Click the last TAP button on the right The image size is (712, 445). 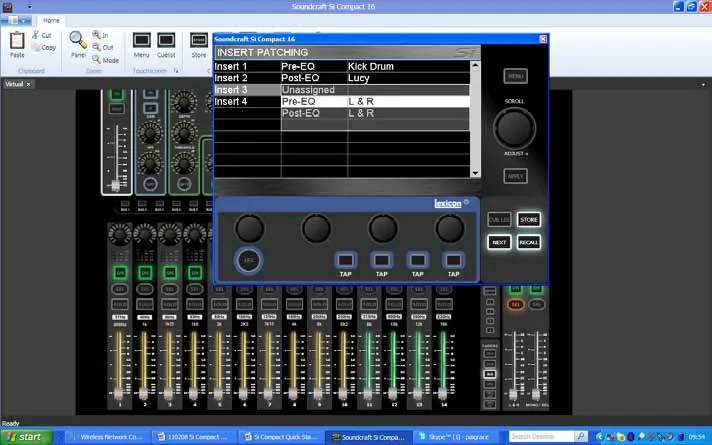(x=453, y=261)
